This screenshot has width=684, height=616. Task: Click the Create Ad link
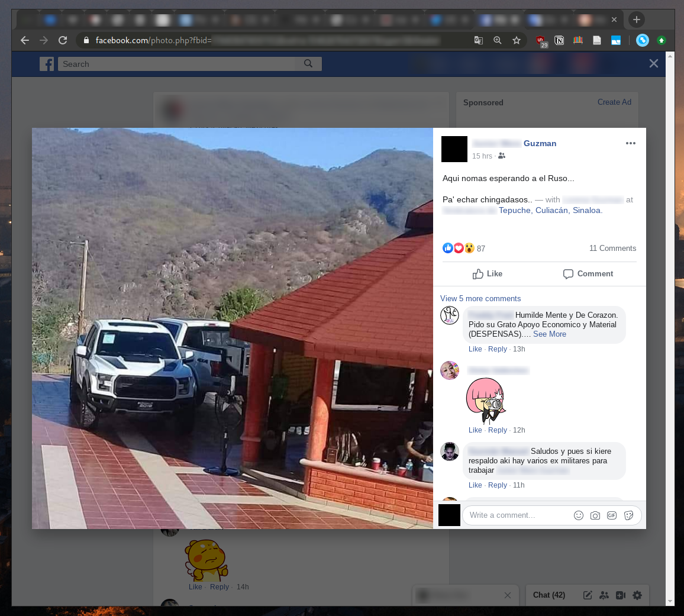[614, 102]
